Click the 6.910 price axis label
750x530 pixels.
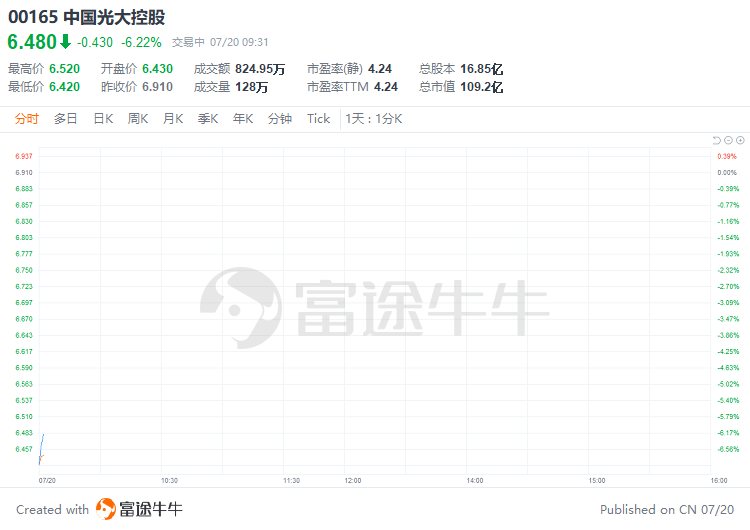[x=24, y=173]
